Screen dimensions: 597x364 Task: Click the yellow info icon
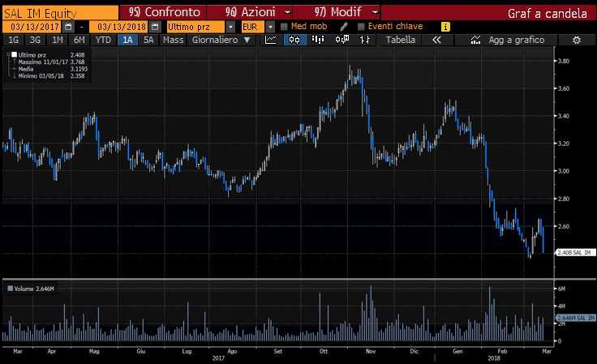[x=445, y=27]
